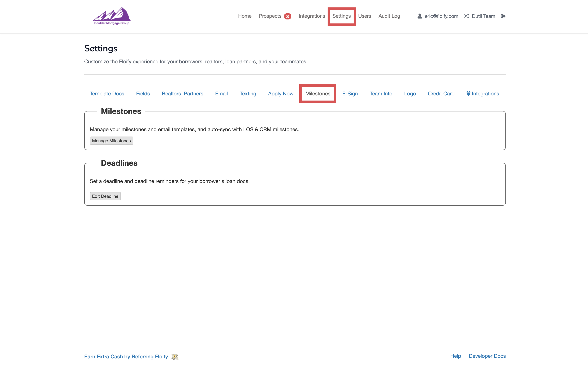
Task: Click the logout arrow icon
Action: pos(503,16)
